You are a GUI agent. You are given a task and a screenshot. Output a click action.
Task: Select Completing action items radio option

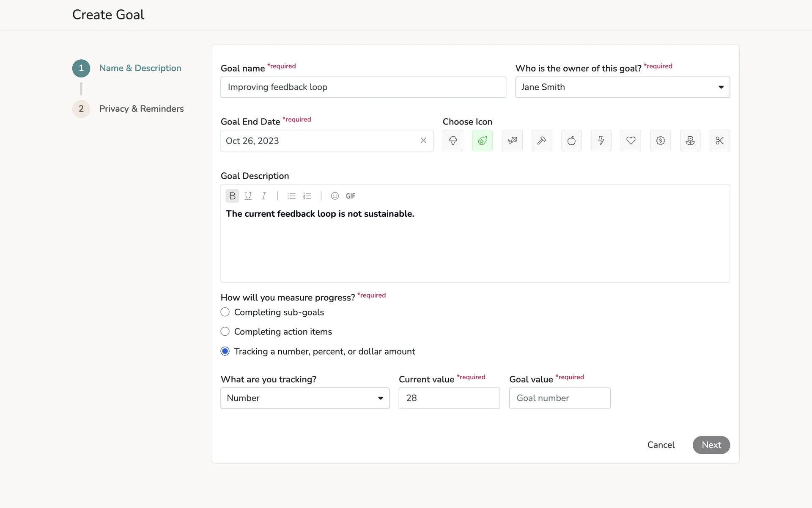click(x=225, y=332)
